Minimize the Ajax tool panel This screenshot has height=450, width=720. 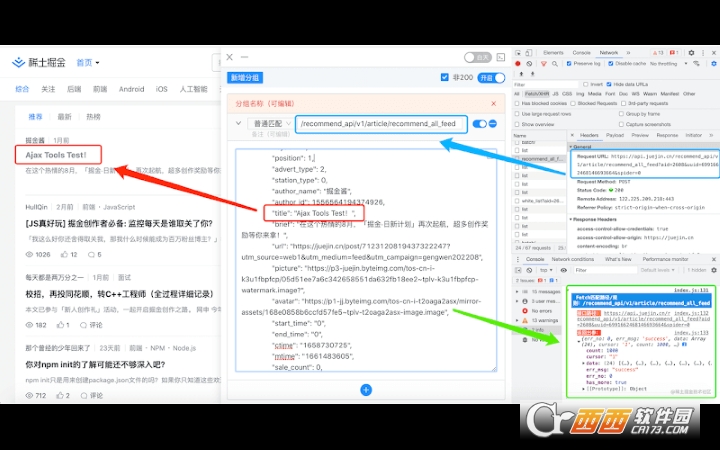coord(244,57)
